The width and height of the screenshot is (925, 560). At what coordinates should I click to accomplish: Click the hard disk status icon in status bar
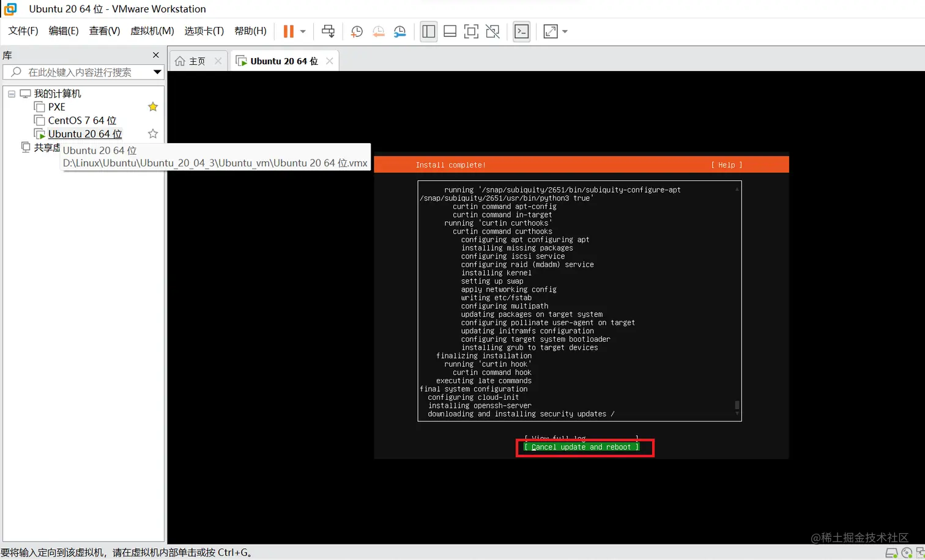pyautogui.click(x=892, y=553)
